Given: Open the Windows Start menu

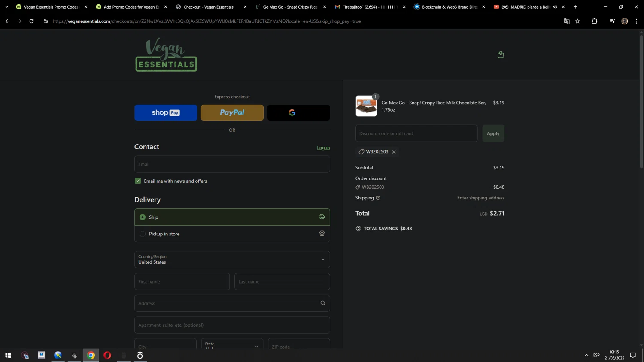Looking at the screenshot, I should [8, 355].
